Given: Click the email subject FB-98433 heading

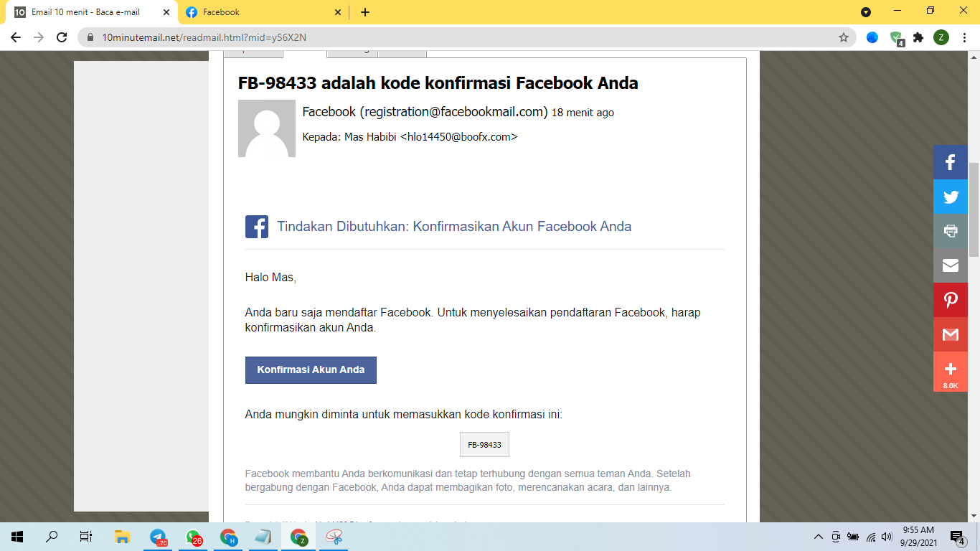Looking at the screenshot, I should click(x=438, y=83).
